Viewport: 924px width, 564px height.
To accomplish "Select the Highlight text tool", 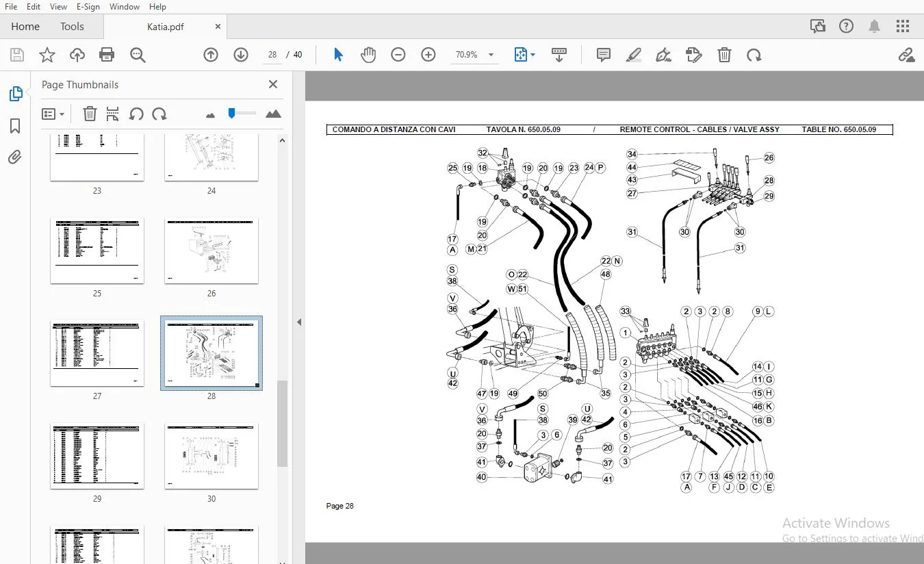I will (634, 55).
